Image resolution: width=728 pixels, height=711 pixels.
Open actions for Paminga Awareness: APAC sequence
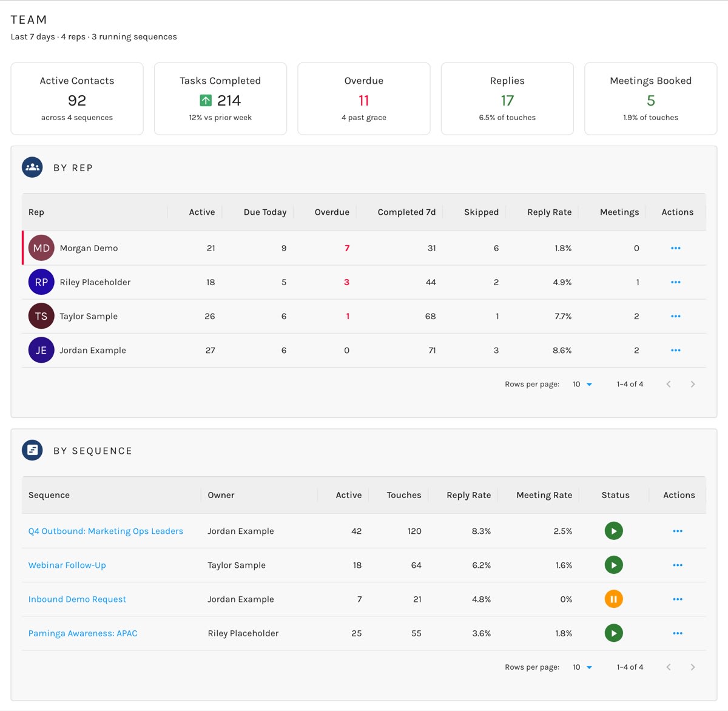678,633
